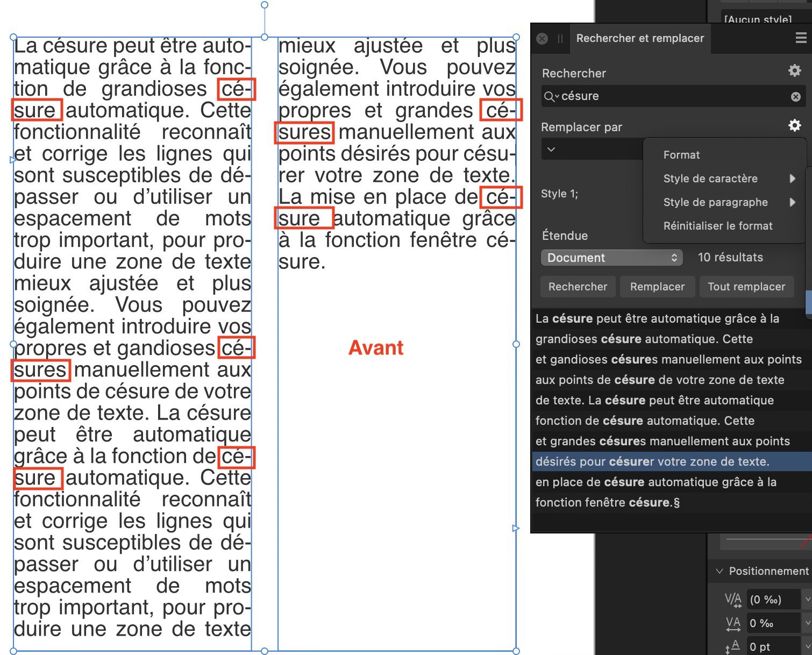
Task: Select result 'La césure peut être automatique grâce à la'
Action: pyautogui.click(x=671, y=319)
